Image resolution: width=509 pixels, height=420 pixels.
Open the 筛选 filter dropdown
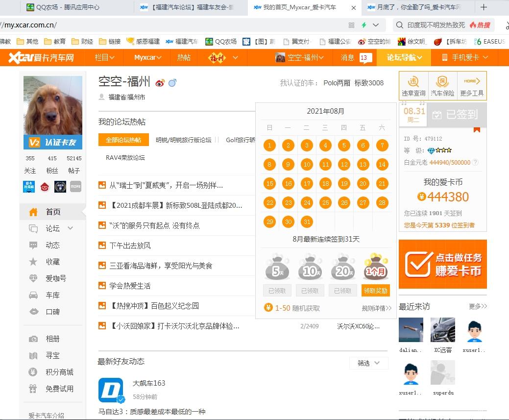[x=368, y=363]
